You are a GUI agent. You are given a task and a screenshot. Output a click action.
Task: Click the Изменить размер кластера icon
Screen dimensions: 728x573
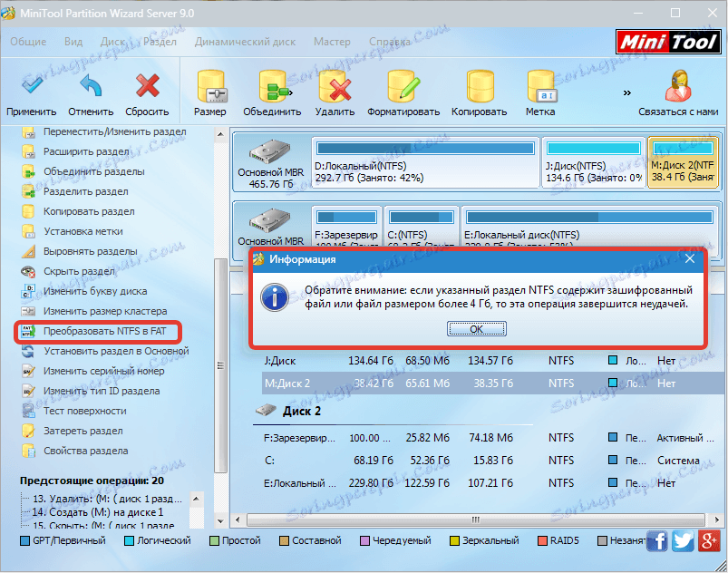click(x=28, y=311)
